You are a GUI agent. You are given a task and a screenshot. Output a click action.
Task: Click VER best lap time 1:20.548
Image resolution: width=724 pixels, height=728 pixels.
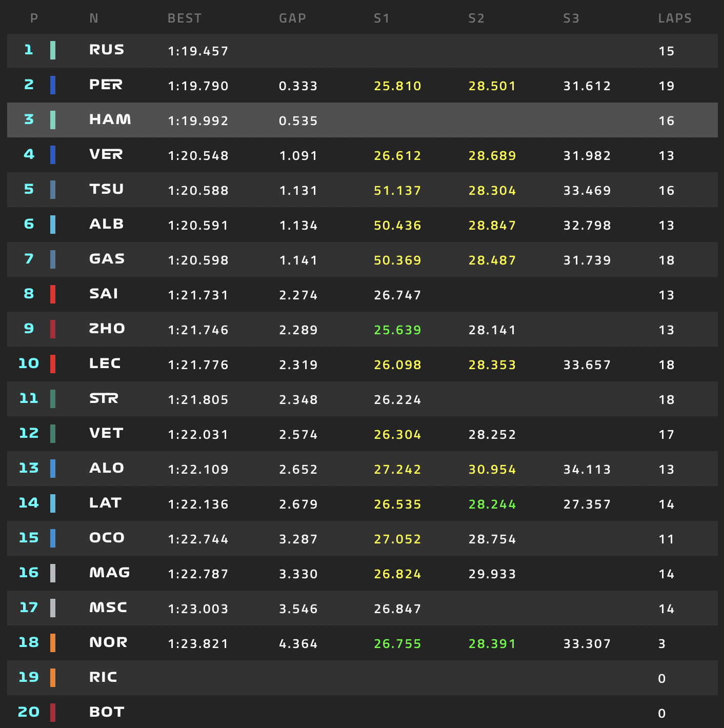198,156
